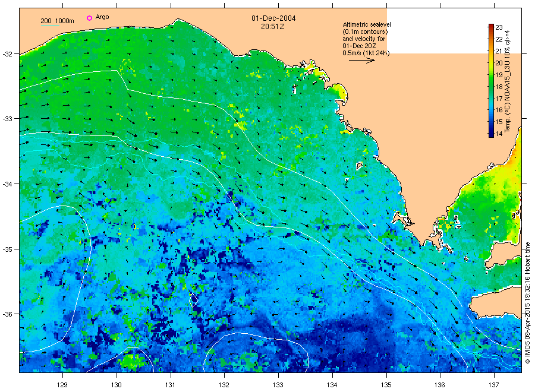Click the '-33' latitude axis label
This screenshot has height=392, width=535.
click(8, 119)
